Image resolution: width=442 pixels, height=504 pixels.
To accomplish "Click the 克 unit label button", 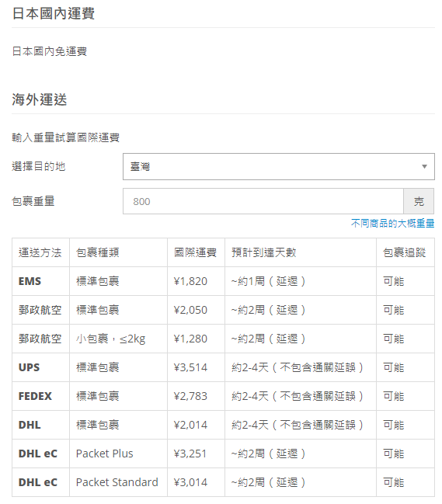I will (x=419, y=201).
